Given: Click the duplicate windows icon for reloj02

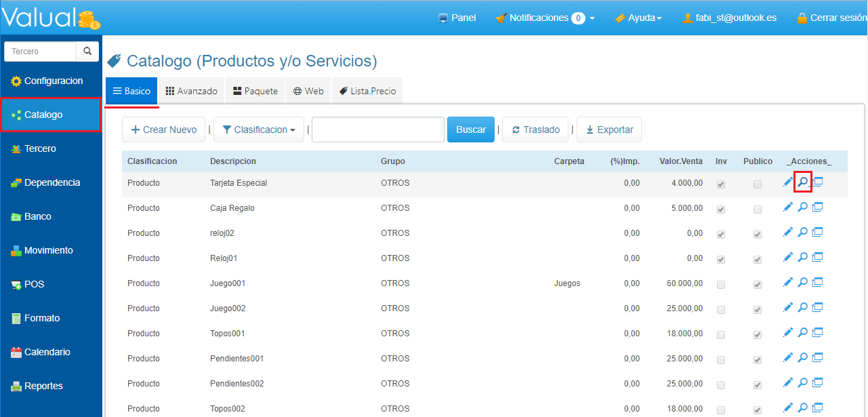Looking at the screenshot, I should point(818,232).
